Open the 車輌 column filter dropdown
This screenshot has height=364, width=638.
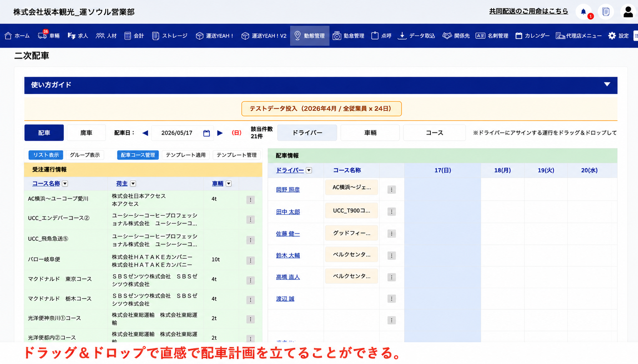pos(229,184)
